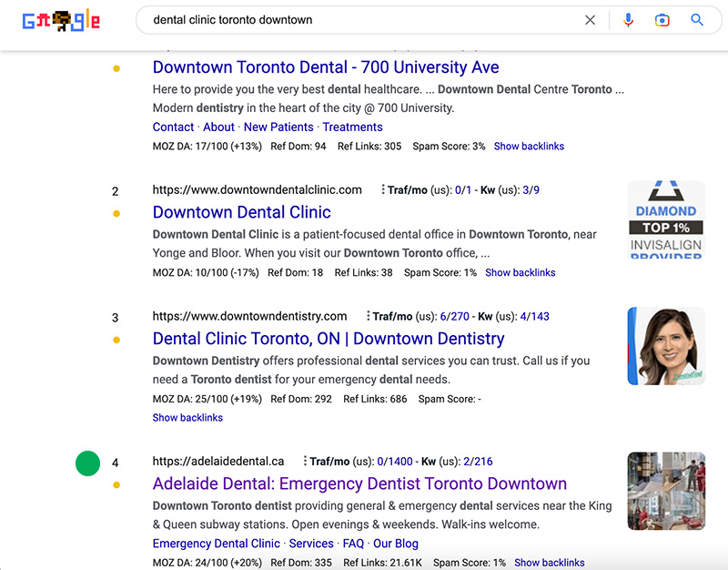Screen dimensions: 728x570
Task: Click the text MOZ DA: 25/100 (+19%)
Action: [207, 399]
